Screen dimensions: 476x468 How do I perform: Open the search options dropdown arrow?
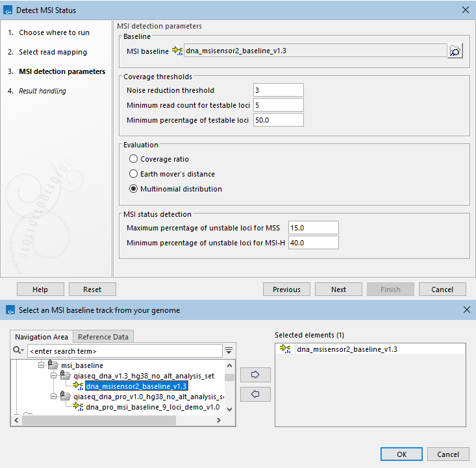coord(23,351)
